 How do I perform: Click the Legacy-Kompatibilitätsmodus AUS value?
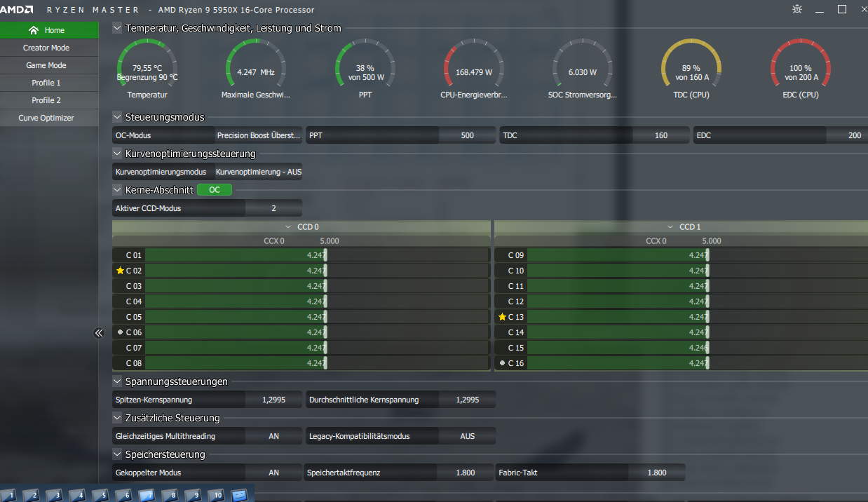[468, 436]
